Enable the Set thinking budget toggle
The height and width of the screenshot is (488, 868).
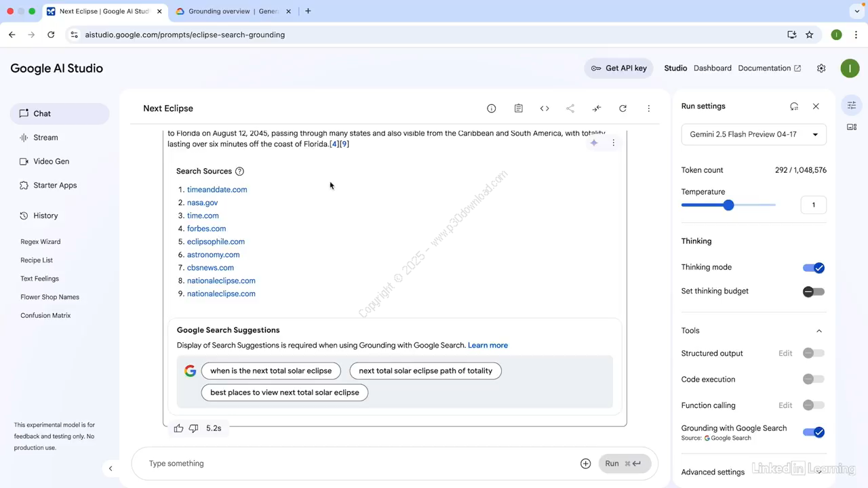click(813, 291)
